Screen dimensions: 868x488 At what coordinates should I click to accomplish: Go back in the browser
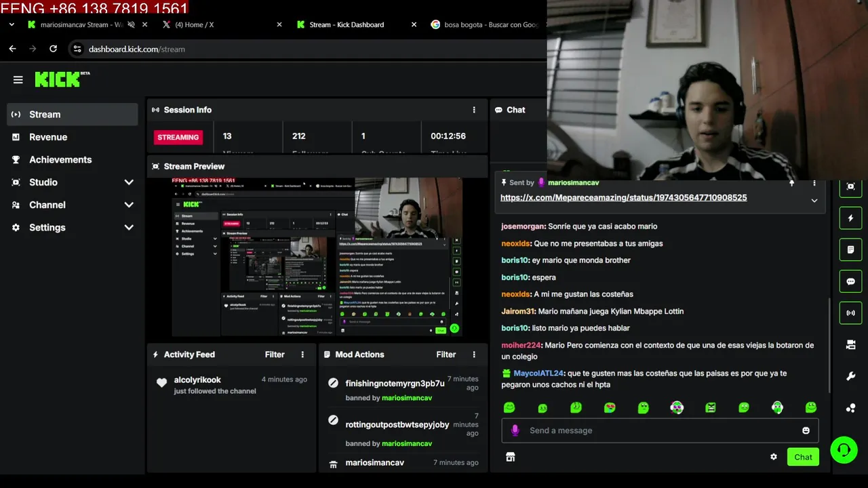(12, 49)
